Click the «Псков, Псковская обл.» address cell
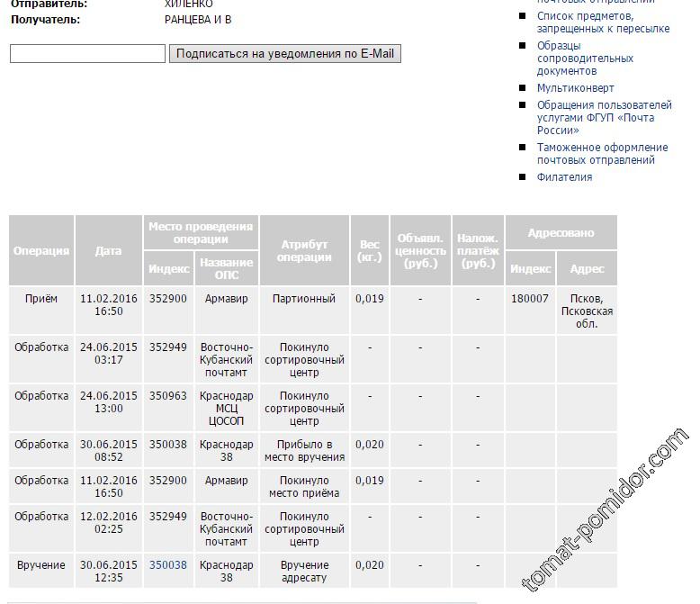 [x=587, y=311]
